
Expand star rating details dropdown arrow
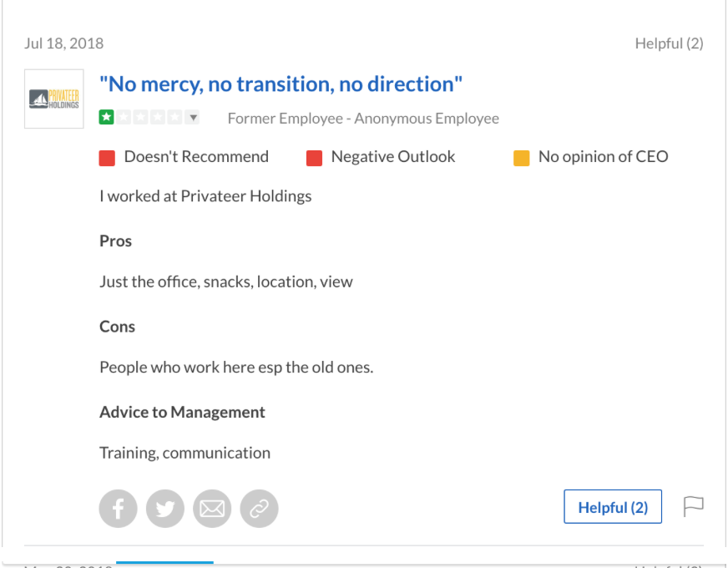[x=193, y=118]
